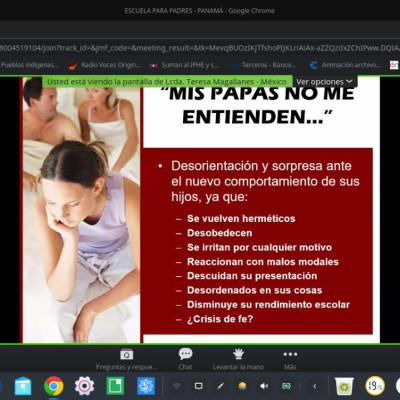The height and width of the screenshot is (400, 400).
Task: Open the Suman al IPHE bookmark
Action: click(184, 65)
